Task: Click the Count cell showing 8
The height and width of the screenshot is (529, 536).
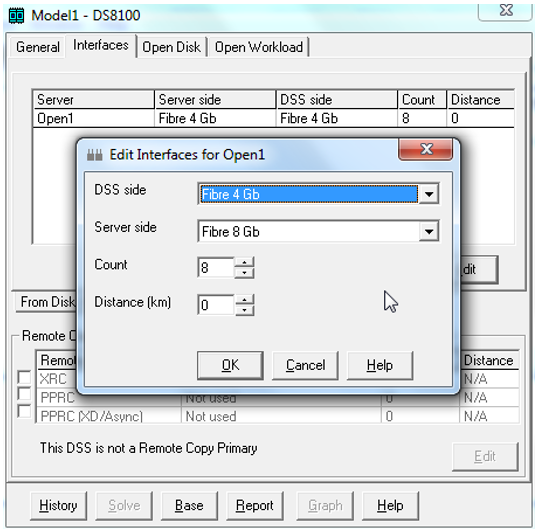Action: click(422, 119)
